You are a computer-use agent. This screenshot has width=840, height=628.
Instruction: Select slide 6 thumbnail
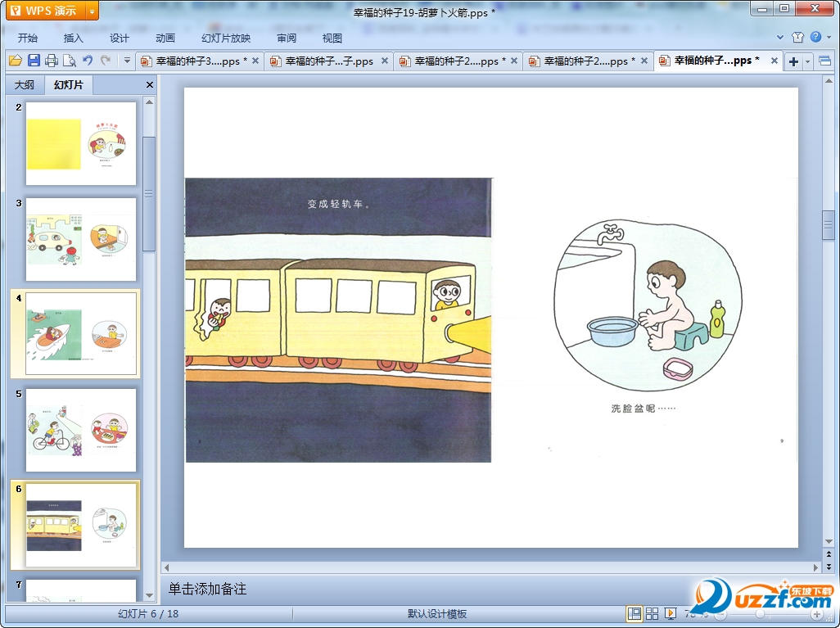(x=81, y=525)
